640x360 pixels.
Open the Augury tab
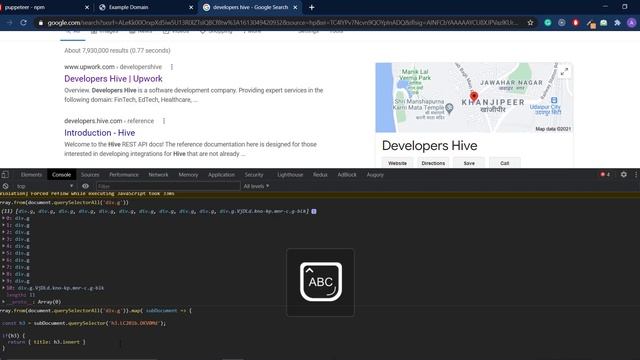(375, 175)
